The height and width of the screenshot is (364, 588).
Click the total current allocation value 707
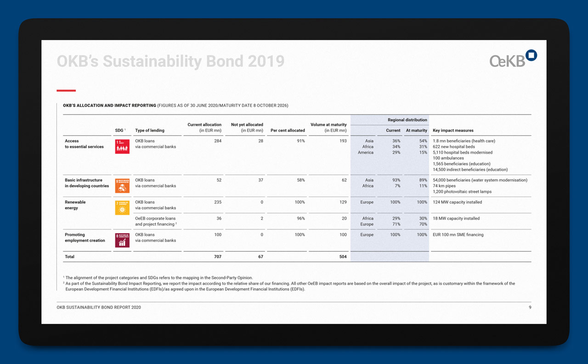tap(217, 257)
